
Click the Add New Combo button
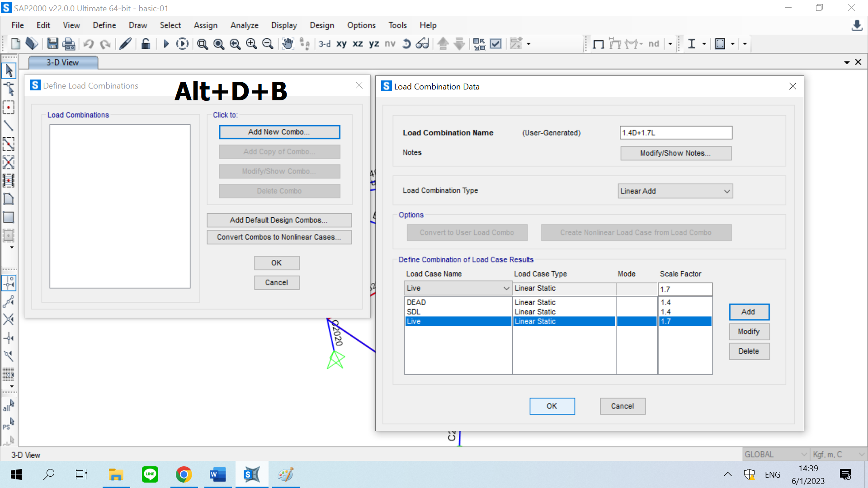coord(279,132)
